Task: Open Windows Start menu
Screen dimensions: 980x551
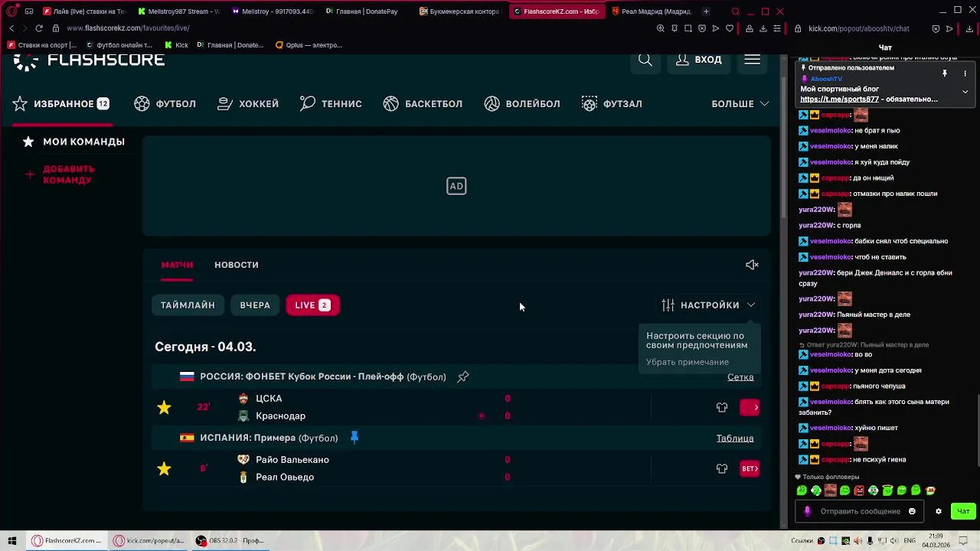Action: tap(12, 541)
